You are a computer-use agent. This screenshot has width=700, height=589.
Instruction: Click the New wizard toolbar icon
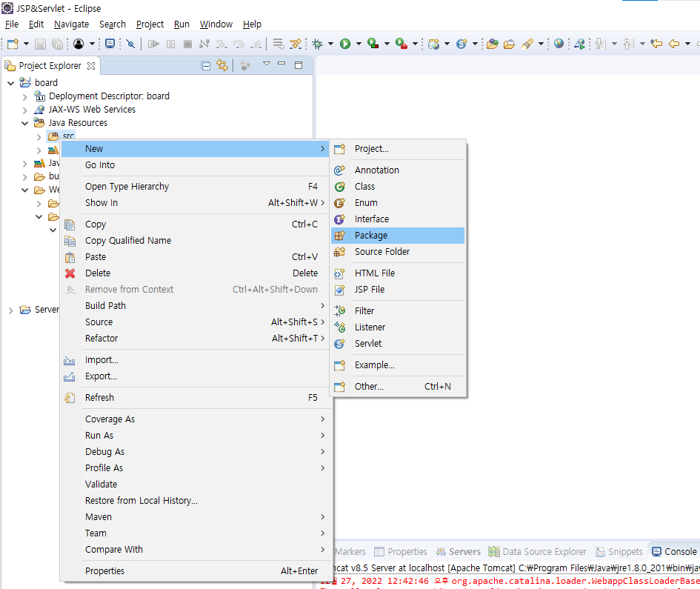(x=13, y=44)
